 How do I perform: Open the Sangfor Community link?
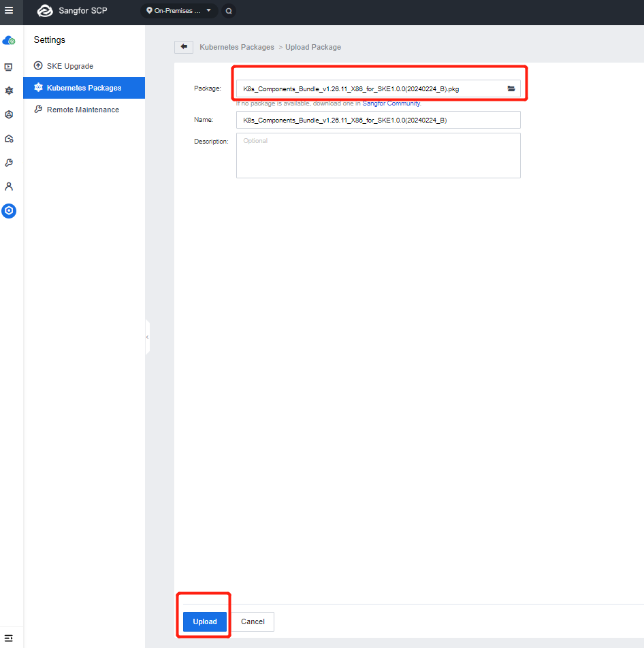tap(391, 103)
